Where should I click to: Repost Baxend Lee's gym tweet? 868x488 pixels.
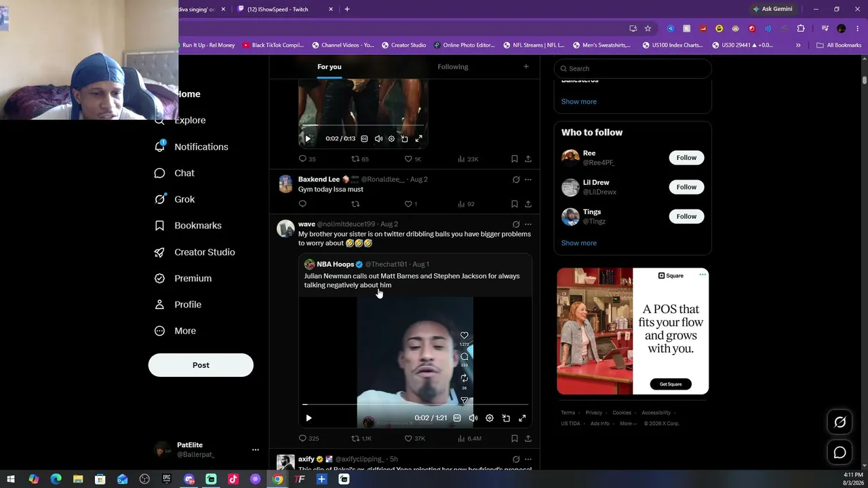tap(355, 204)
